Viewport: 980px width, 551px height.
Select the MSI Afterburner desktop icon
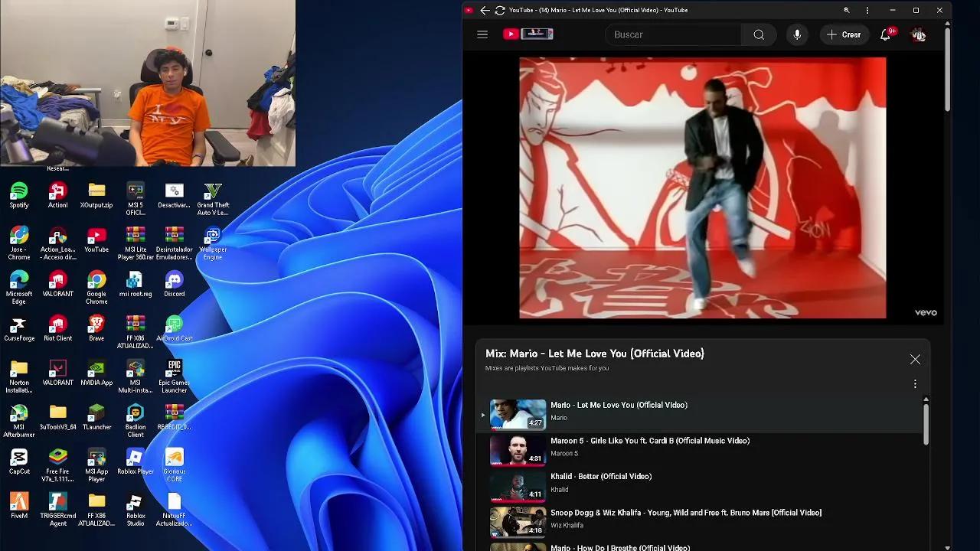[19, 421]
